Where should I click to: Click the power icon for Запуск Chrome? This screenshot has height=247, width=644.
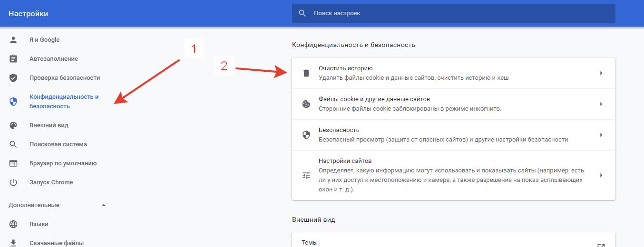(13, 182)
